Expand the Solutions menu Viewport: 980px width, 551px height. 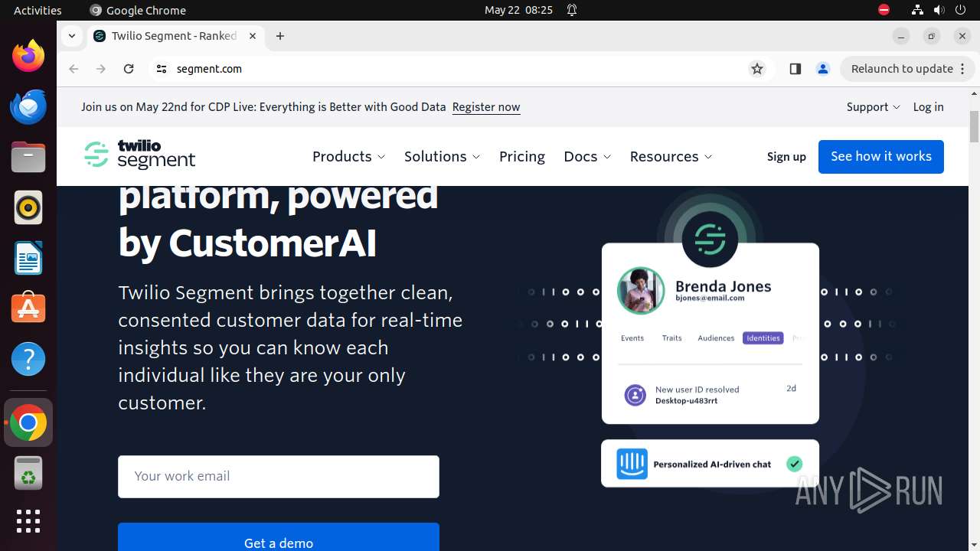[443, 156]
